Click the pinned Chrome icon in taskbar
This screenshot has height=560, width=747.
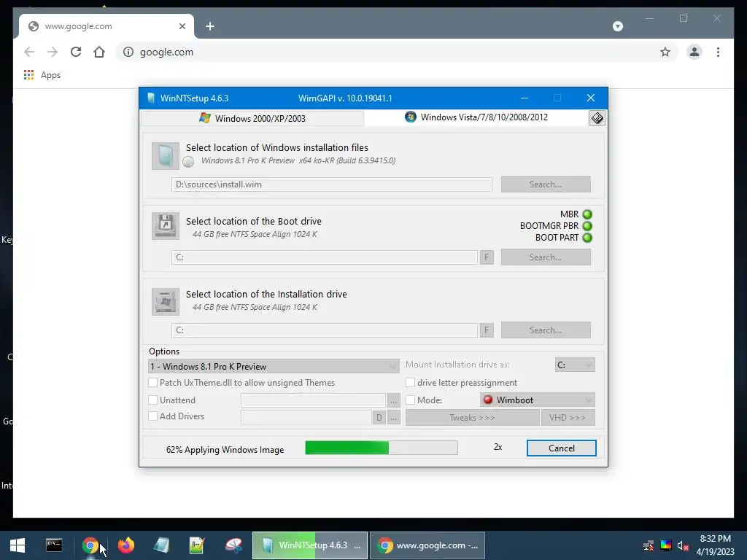[90, 545]
